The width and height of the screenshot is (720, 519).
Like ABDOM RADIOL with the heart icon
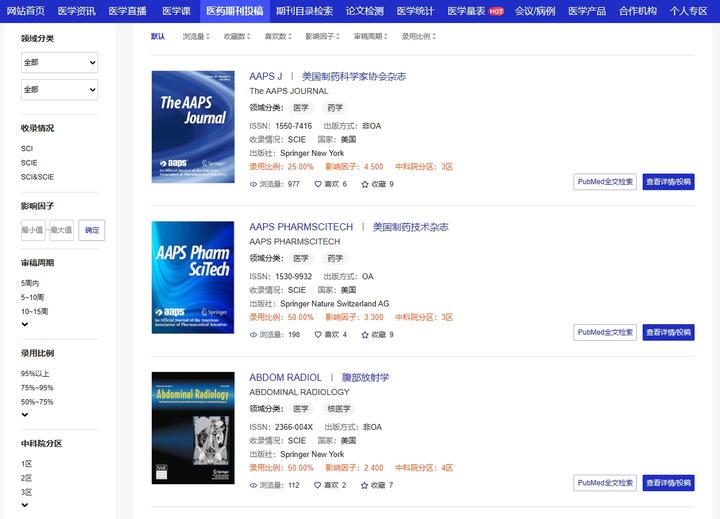click(317, 485)
